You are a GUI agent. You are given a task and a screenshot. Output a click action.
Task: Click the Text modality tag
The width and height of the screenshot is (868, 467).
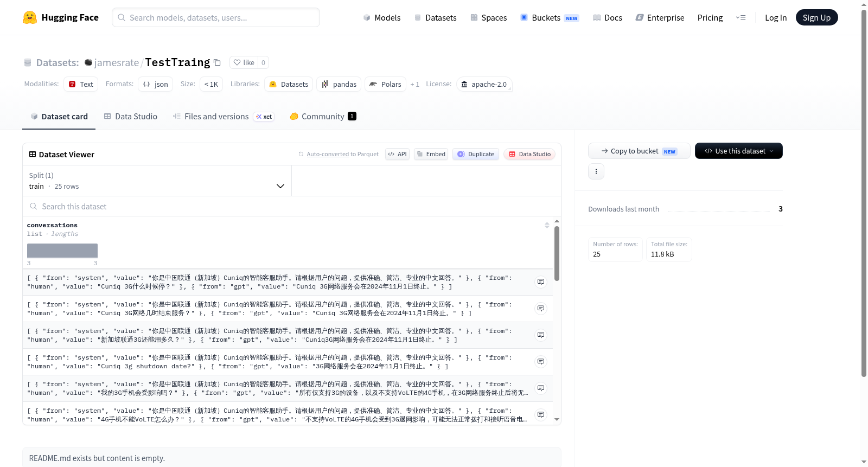point(81,84)
